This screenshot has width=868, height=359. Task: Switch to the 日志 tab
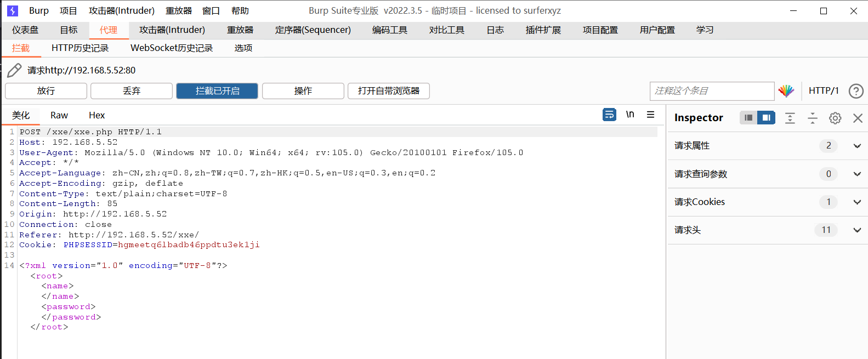tap(495, 30)
